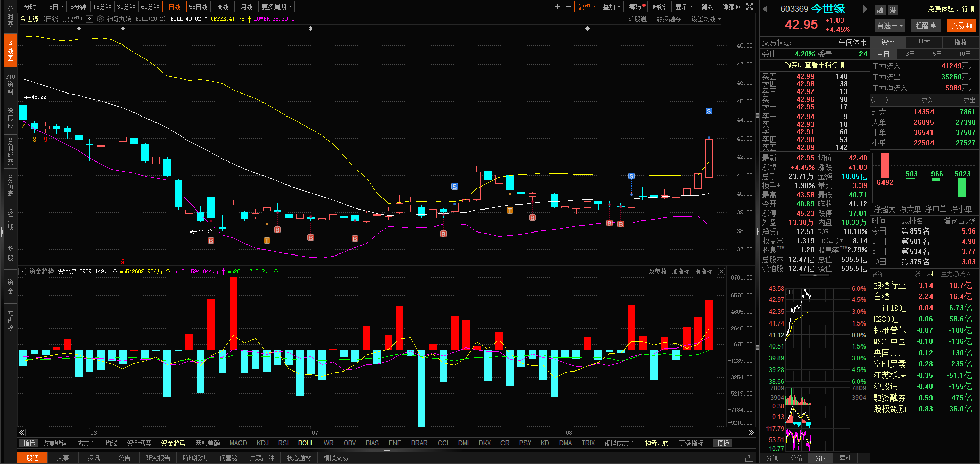Open the indicator help question-mark icon
Viewport: 980px width, 464px height.
pyautogui.click(x=90, y=19)
